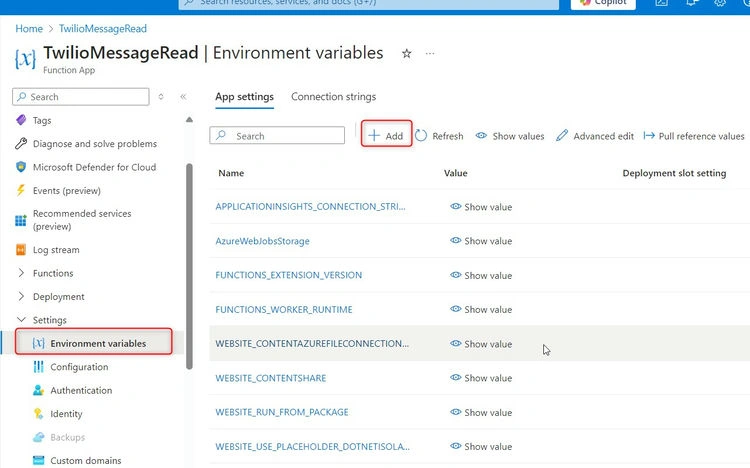Show value for WEBSITE_CONTENTSHARE

pos(481,378)
